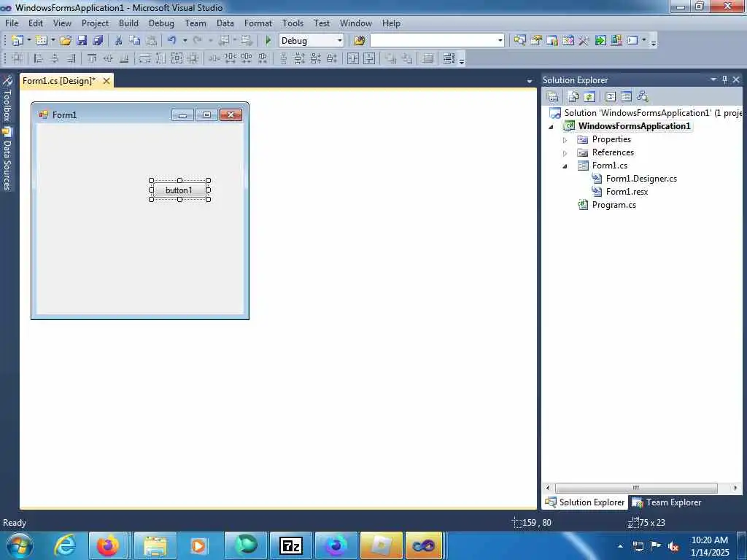The height and width of the screenshot is (560, 747).
Task: Open the Tools menu
Action: click(293, 23)
